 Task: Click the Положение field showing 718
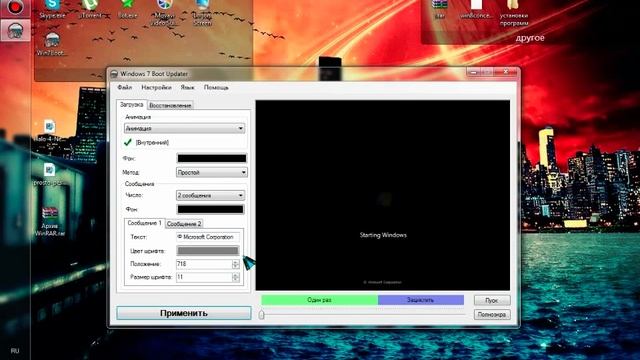(204, 264)
